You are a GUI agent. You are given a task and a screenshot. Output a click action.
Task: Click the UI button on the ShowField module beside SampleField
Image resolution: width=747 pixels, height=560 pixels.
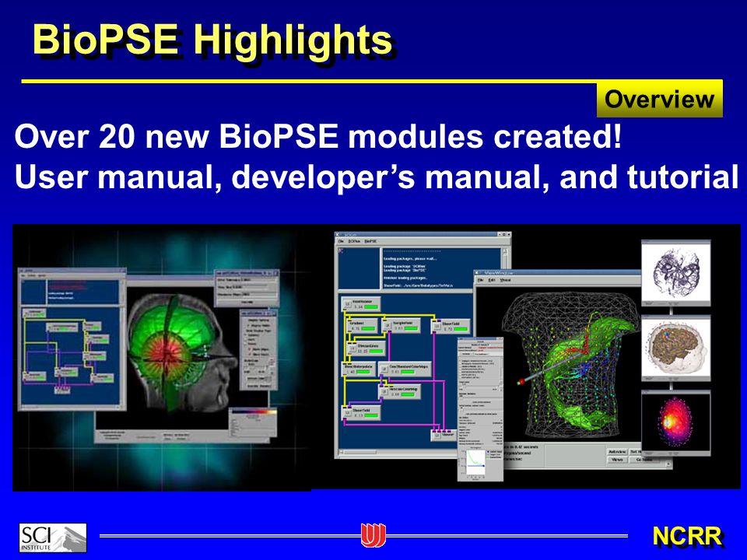pos(437,327)
